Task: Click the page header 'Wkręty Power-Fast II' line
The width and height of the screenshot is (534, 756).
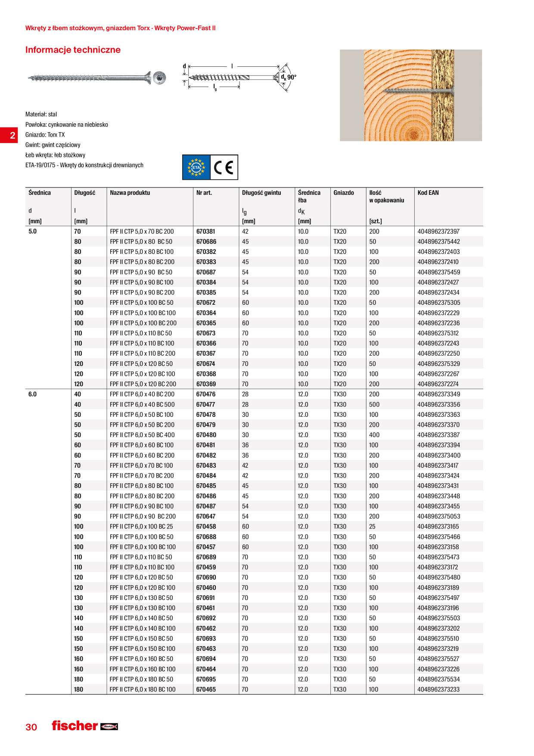Action: (x=120, y=28)
